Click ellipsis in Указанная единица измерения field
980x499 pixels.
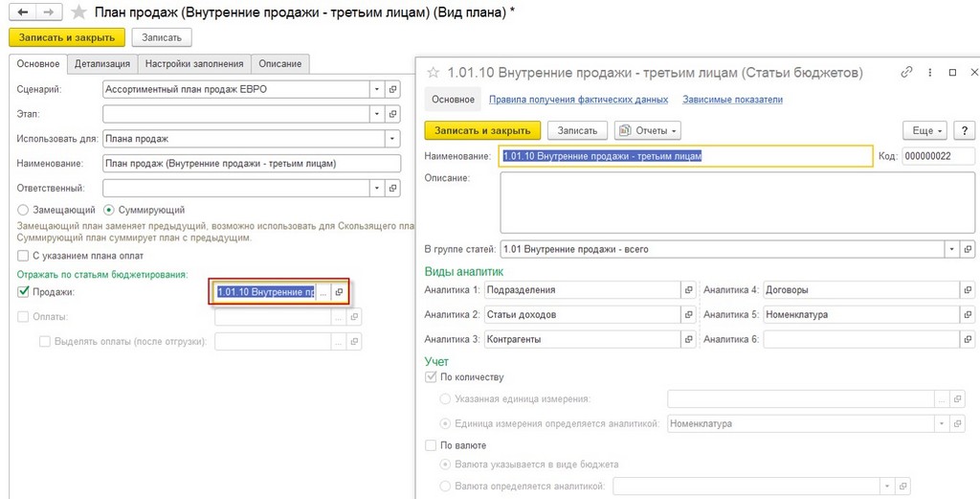942,398
